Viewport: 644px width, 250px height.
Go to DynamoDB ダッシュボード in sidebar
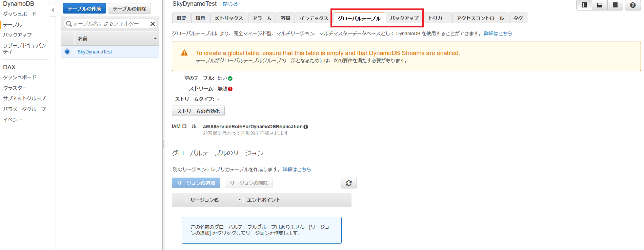[20, 14]
